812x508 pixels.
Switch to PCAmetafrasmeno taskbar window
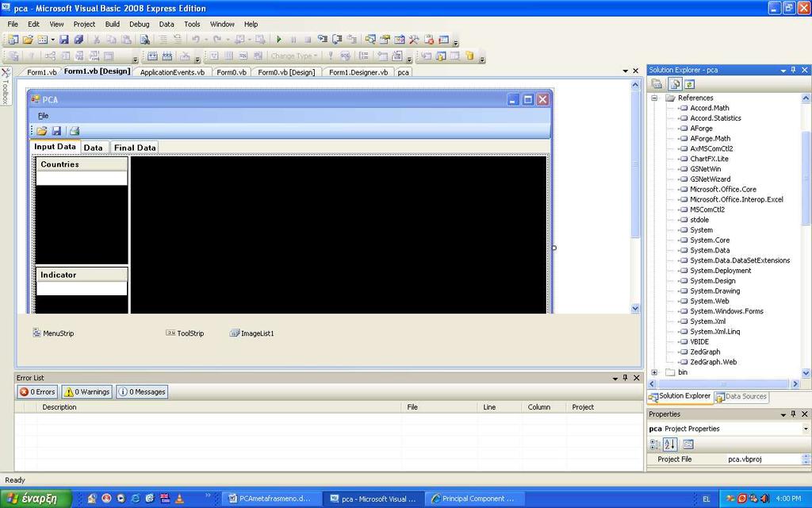coord(270,498)
